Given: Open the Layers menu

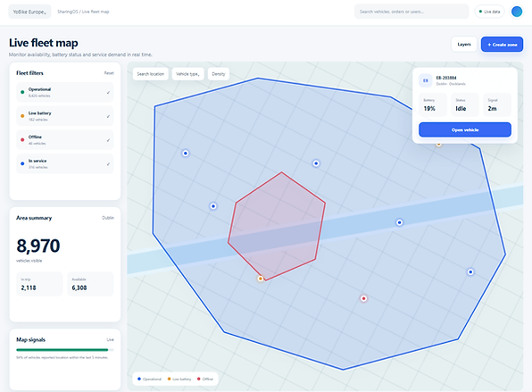Looking at the screenshot, I should (x=464, y=45).
